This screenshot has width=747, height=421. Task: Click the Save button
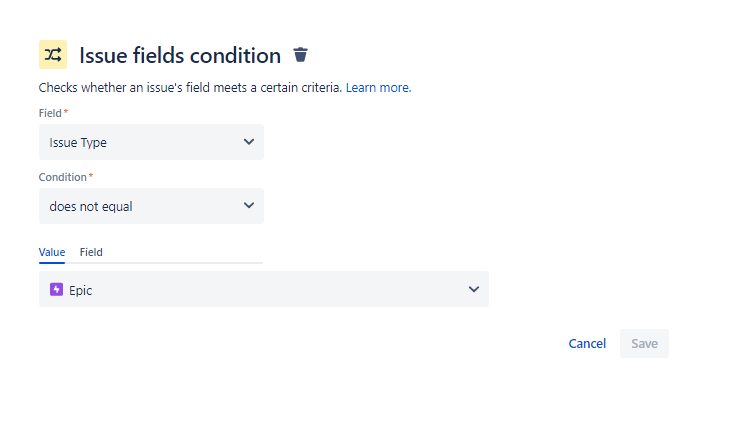coord(644,343)
